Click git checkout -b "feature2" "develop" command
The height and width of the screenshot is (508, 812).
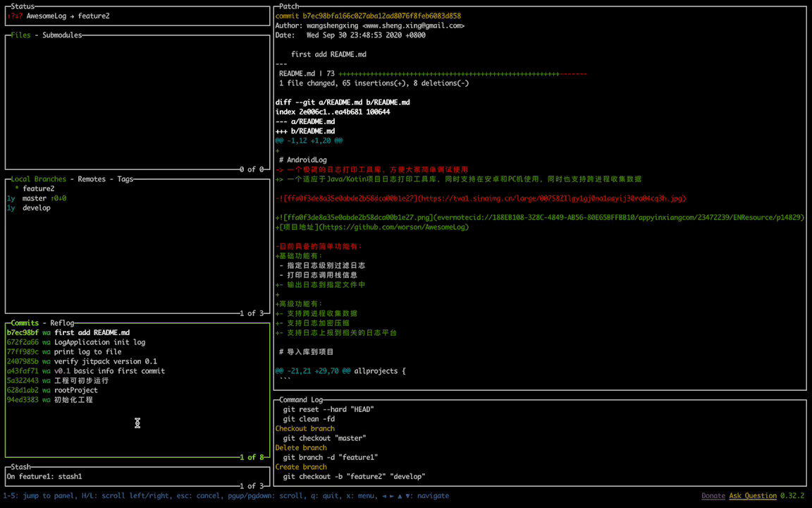pos(355,476)
